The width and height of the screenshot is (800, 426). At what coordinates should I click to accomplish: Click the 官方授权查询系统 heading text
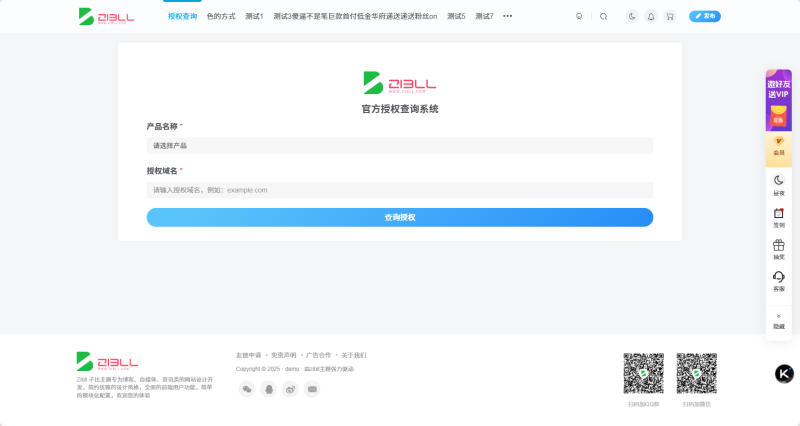[x=399, y=109]
